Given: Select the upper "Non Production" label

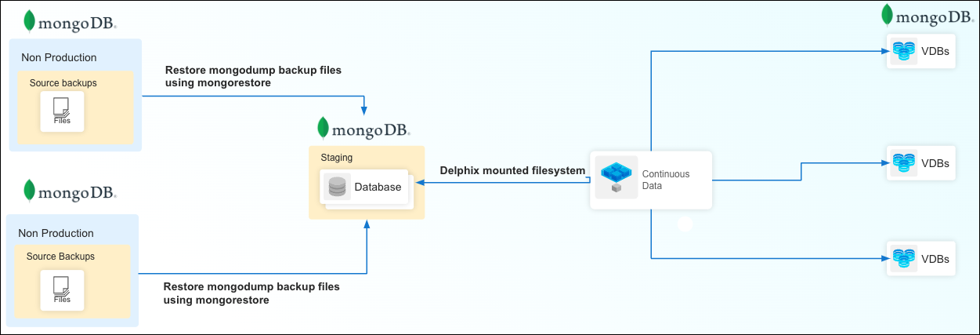Looking at the screenshot, I should (57, 57).
